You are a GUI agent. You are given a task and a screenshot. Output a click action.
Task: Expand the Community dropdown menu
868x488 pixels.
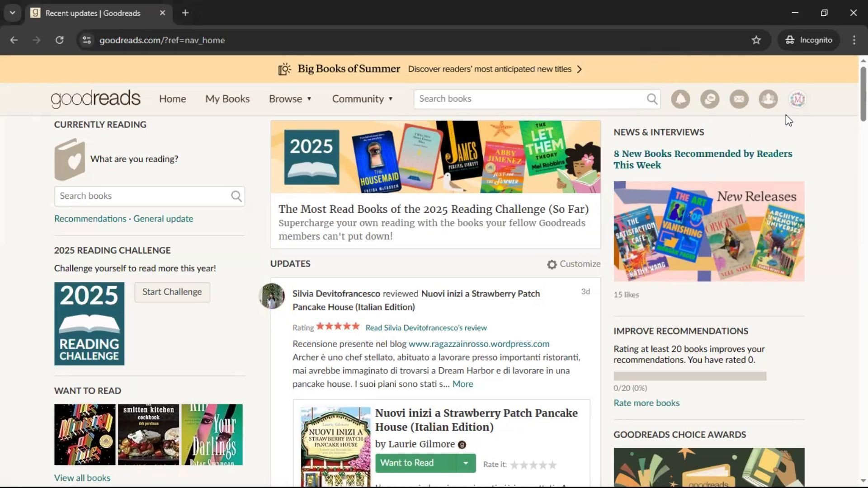[362, 99]
